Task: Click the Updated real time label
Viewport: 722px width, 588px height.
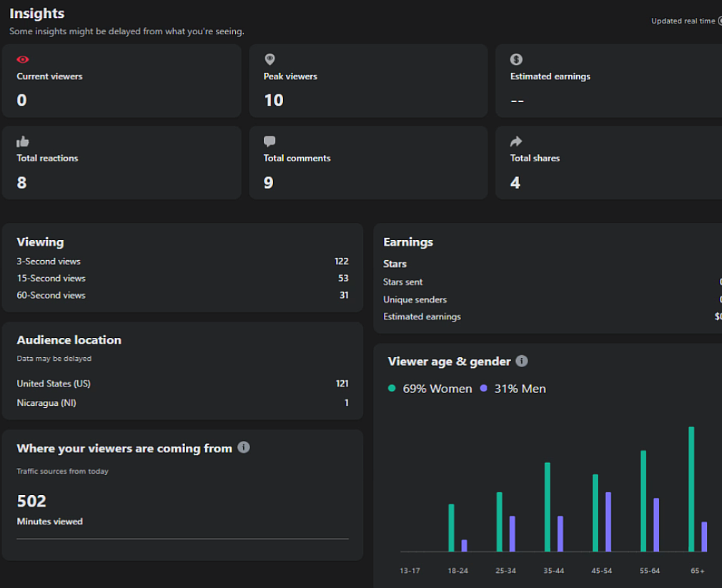Action: coord(683,21)
